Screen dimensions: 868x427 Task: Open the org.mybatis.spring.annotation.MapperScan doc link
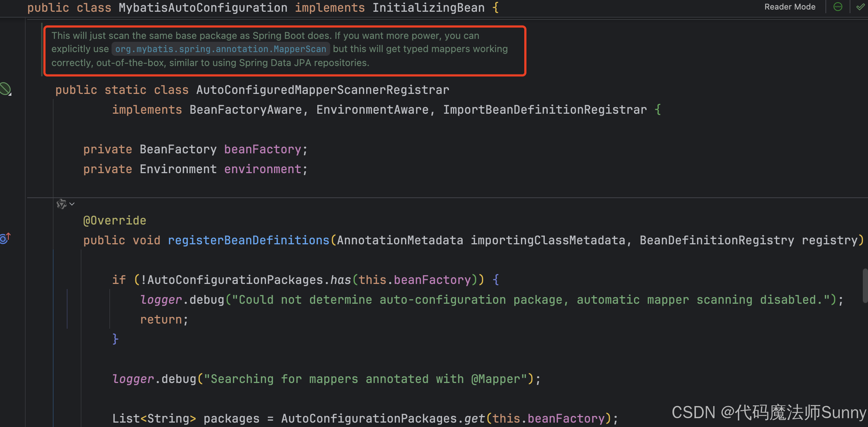220,49
